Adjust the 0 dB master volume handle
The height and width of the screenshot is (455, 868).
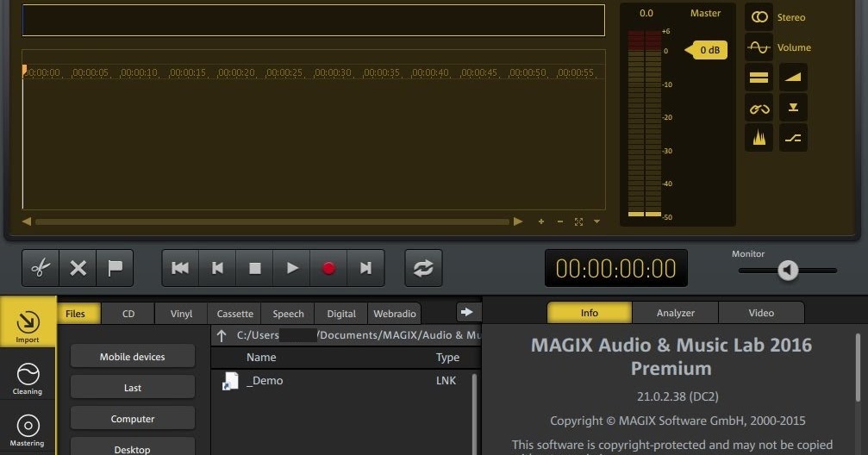click(706, 50)
